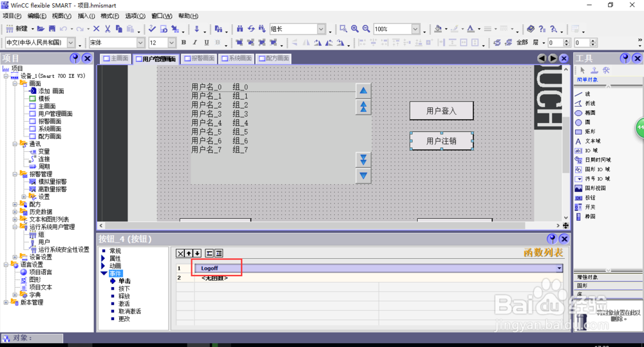Expand the 配方 tree node
This screenshot has height=347, width=644.
click(15, 204)
